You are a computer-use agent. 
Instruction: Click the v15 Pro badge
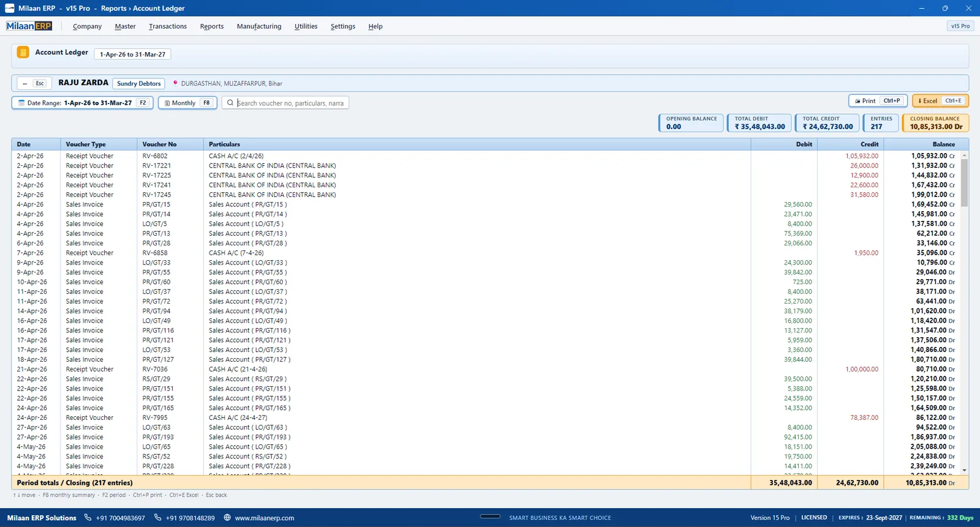pyautogui.click(x=960, y=26)
